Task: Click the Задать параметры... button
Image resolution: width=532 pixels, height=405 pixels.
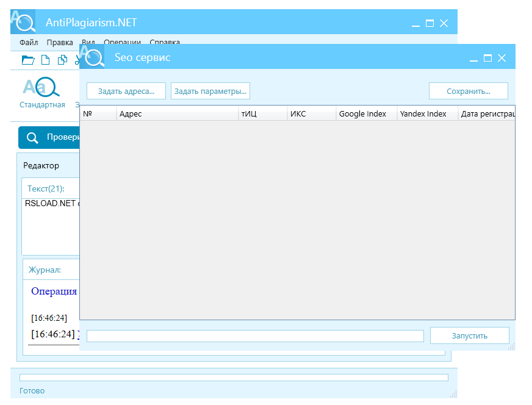Action: (x=210, y=91)
